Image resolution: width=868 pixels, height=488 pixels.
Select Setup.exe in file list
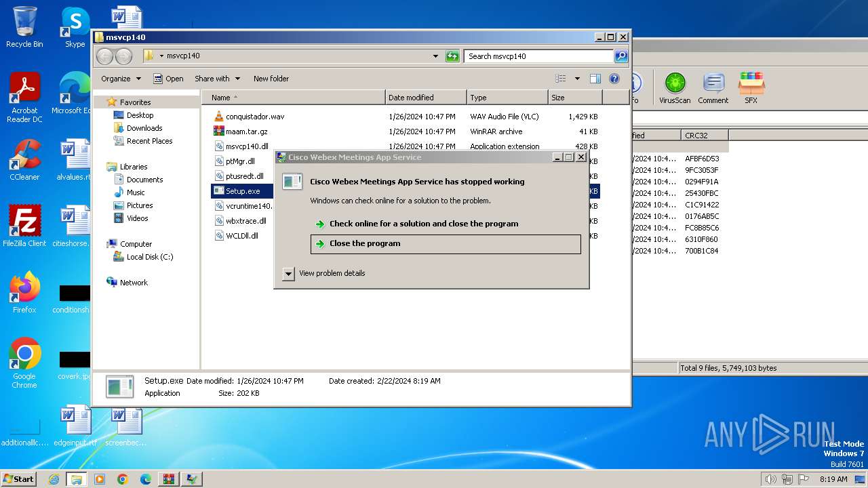[x=243, y=191]
